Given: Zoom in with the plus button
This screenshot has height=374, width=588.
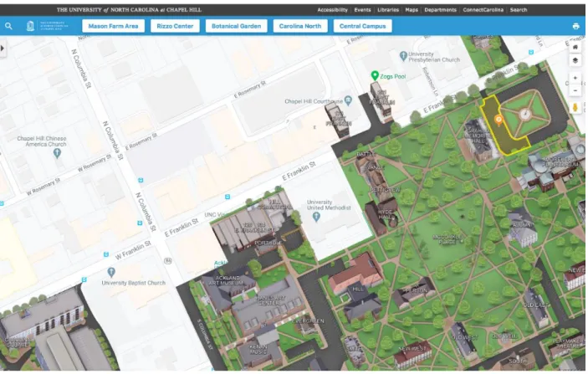Looking at the screenshot, I should pyautogui.click(x=575, y=78).
